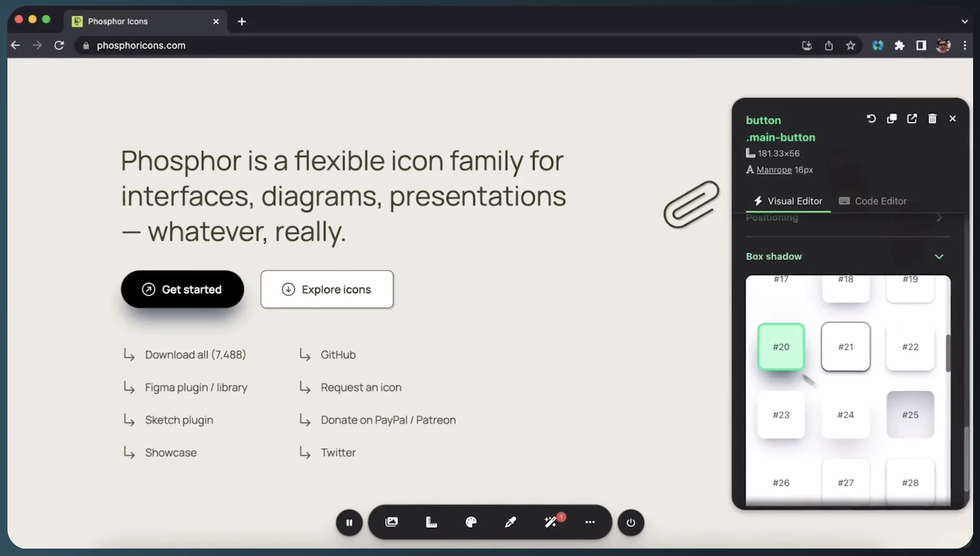This screenshot has width=980, height=556.
Task: Open the Extensions puzzle piece menu
Action: [x=899, y=46]
